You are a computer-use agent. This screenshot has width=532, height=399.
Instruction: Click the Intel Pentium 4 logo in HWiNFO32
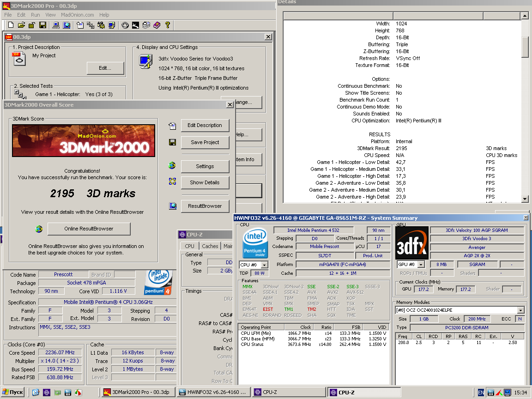coord(255,243)
